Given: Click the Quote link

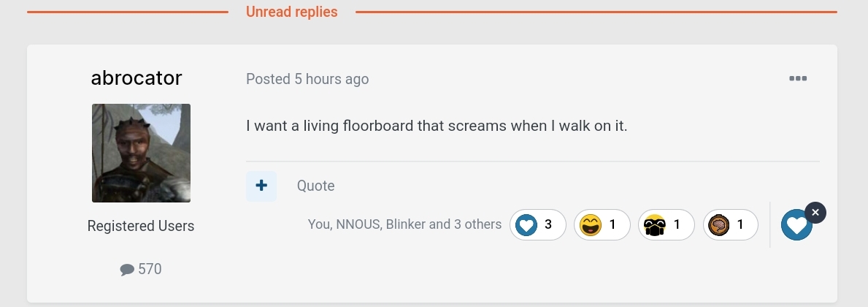Looking at the screenshot, I should coord(315,186).
